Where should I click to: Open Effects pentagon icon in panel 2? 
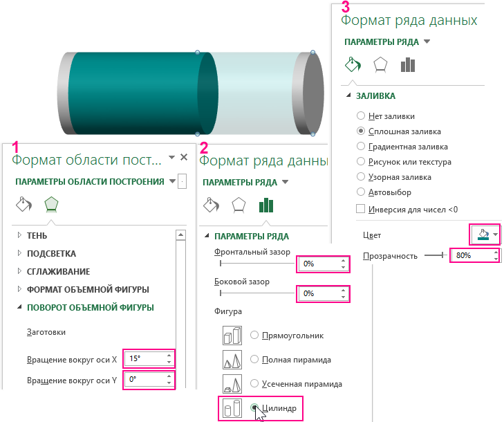point(239,205)
